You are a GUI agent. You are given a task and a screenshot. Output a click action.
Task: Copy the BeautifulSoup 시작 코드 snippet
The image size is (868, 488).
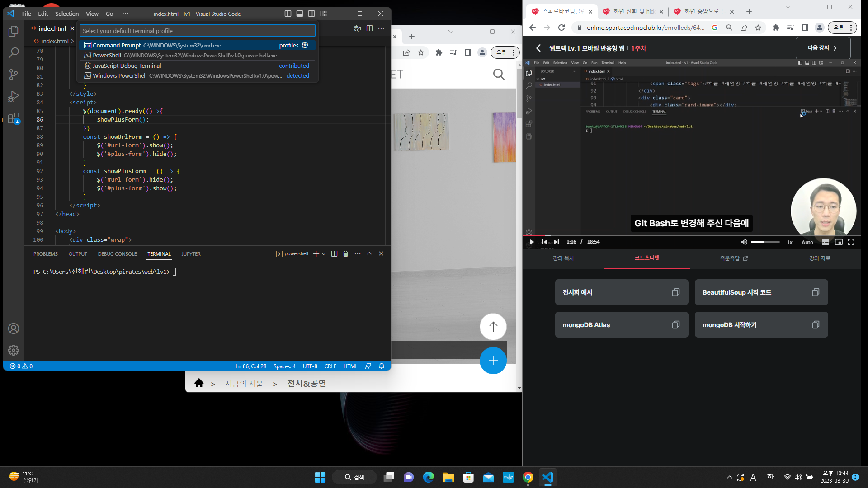[x=816, y=292]
